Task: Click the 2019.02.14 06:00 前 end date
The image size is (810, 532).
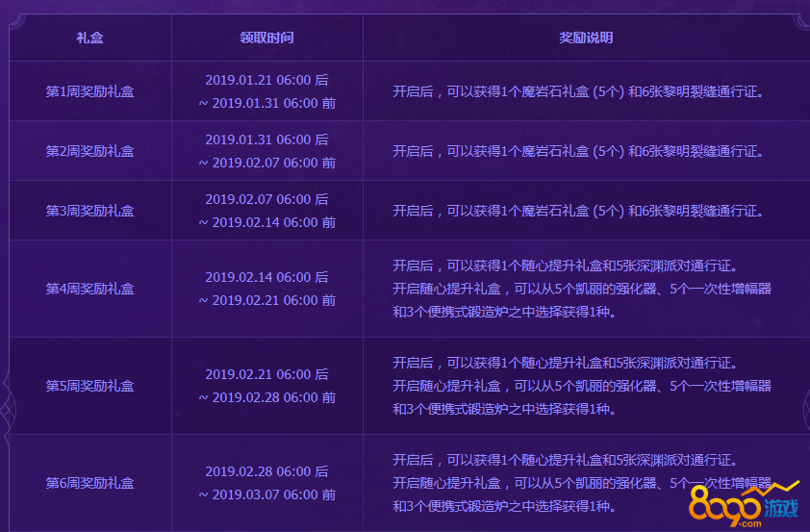Action: click(266, 222)
